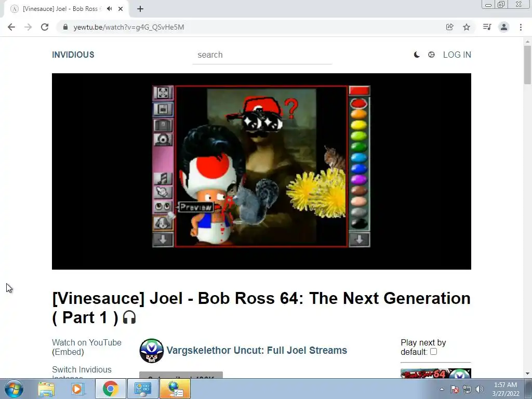Select the black paint blob
The width and height of the screenshot is (532, 399).
click(358, 223)
